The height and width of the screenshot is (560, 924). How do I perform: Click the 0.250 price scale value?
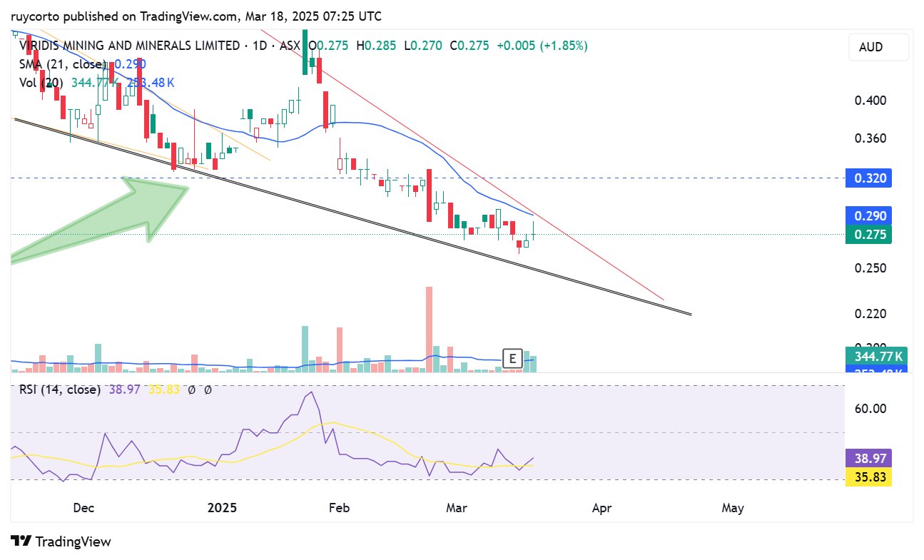click(870, 268)
